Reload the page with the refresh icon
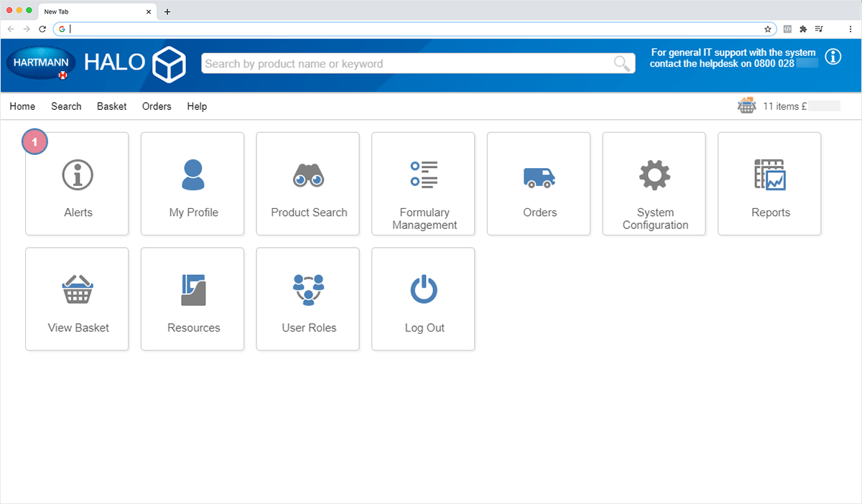Screen dimensions: 862x504 pyautogui.click(x=42, y=29)
